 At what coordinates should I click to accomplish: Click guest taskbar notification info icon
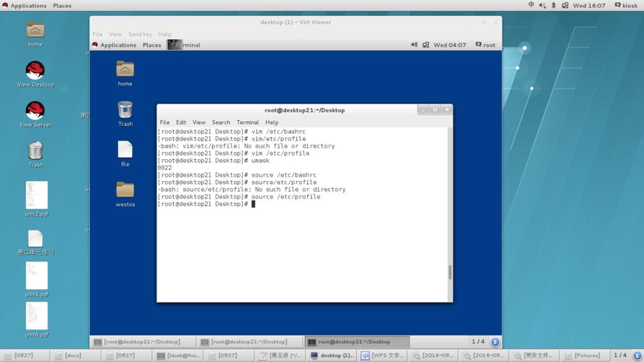point(495,342)
